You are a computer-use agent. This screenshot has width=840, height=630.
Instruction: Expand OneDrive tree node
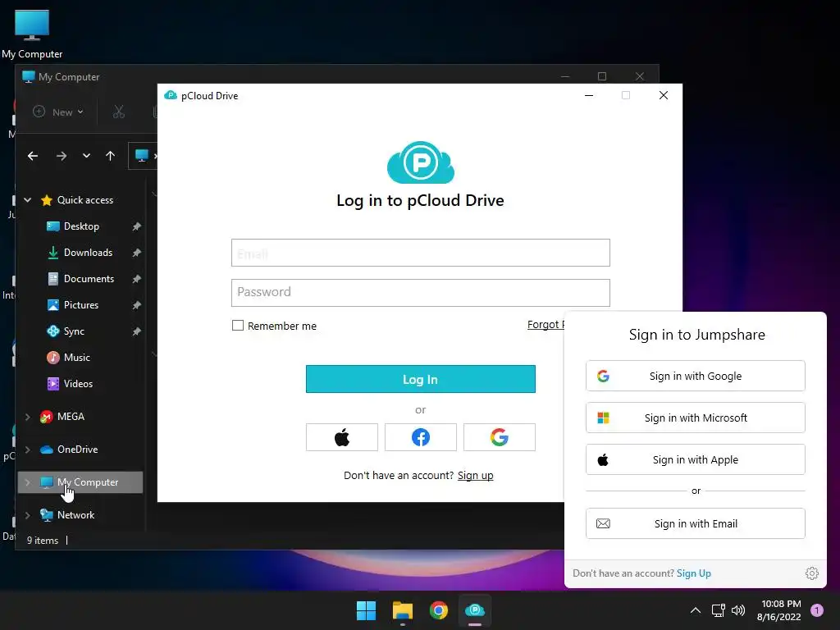pos(27,450)
